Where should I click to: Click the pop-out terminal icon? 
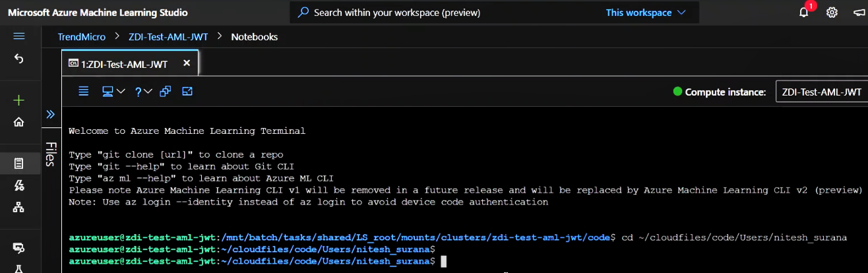[x=187, y=92]
